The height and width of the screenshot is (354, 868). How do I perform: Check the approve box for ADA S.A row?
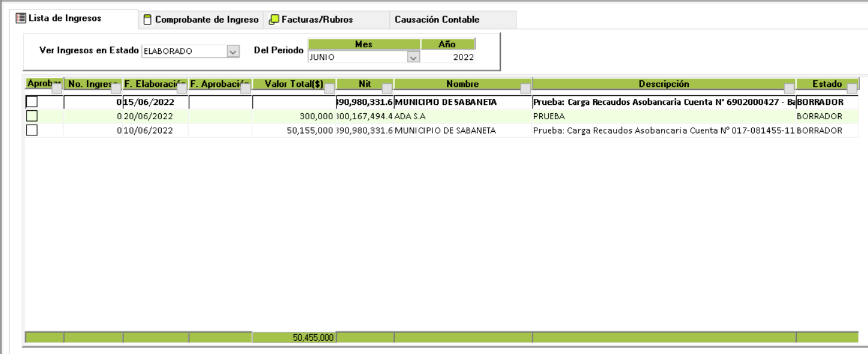(32, 116)
